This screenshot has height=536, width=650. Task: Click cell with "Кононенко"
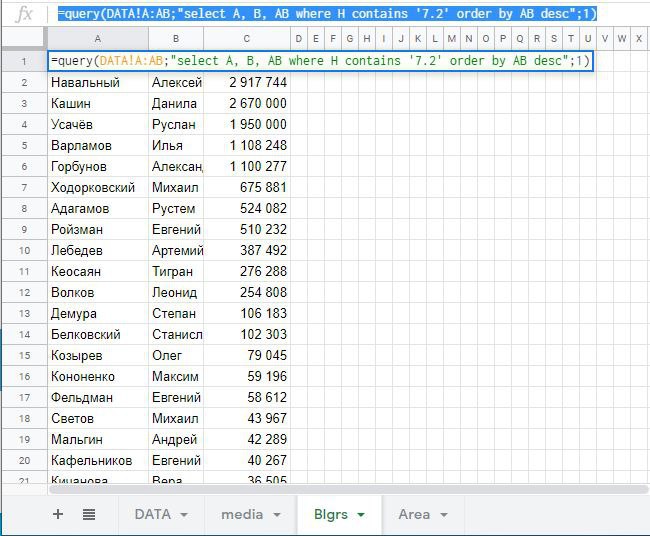click(x=98, y=376)
